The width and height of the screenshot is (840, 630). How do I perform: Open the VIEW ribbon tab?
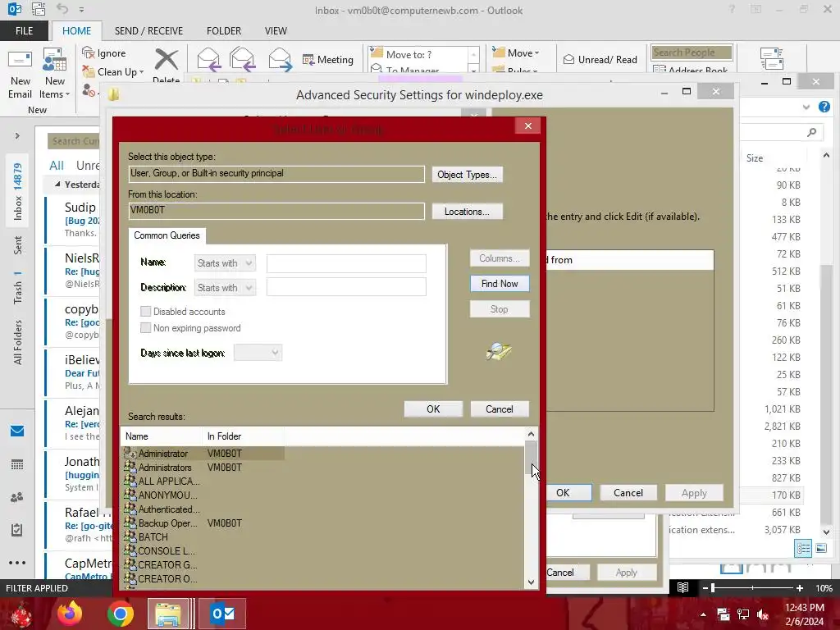(276, 30)
